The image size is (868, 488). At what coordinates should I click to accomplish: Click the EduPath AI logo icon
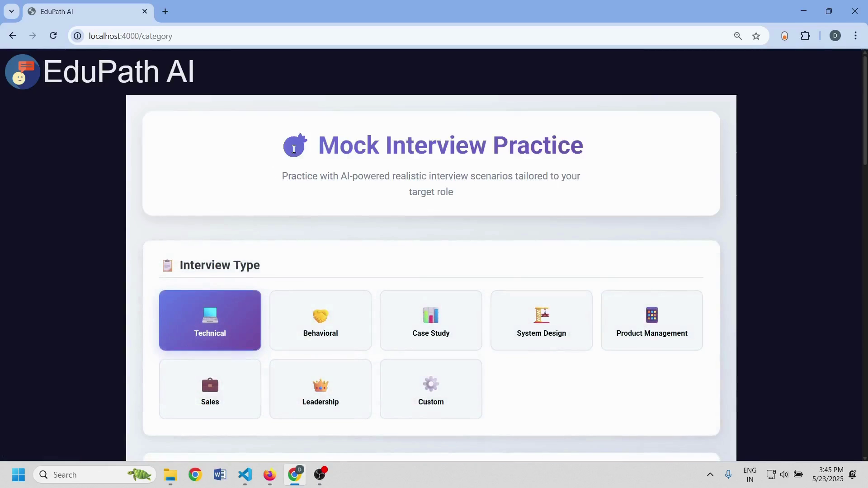coord(22,72)
